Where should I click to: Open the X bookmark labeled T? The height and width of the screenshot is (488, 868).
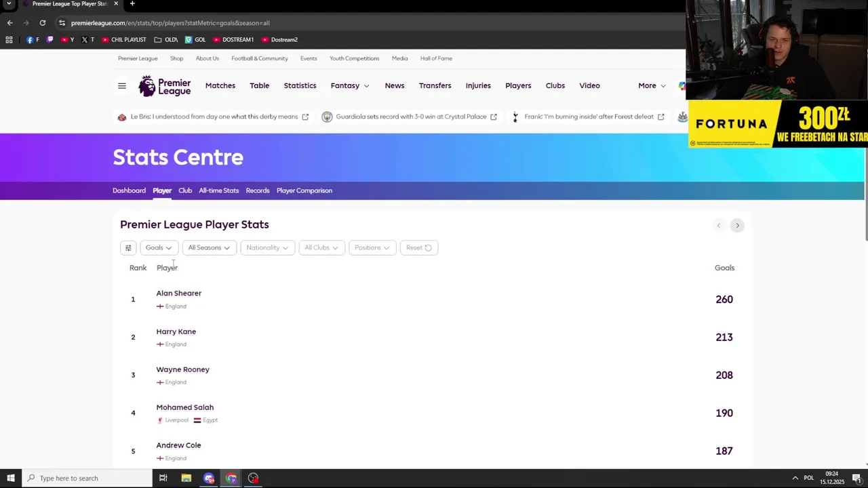click(x=87, y=40)
